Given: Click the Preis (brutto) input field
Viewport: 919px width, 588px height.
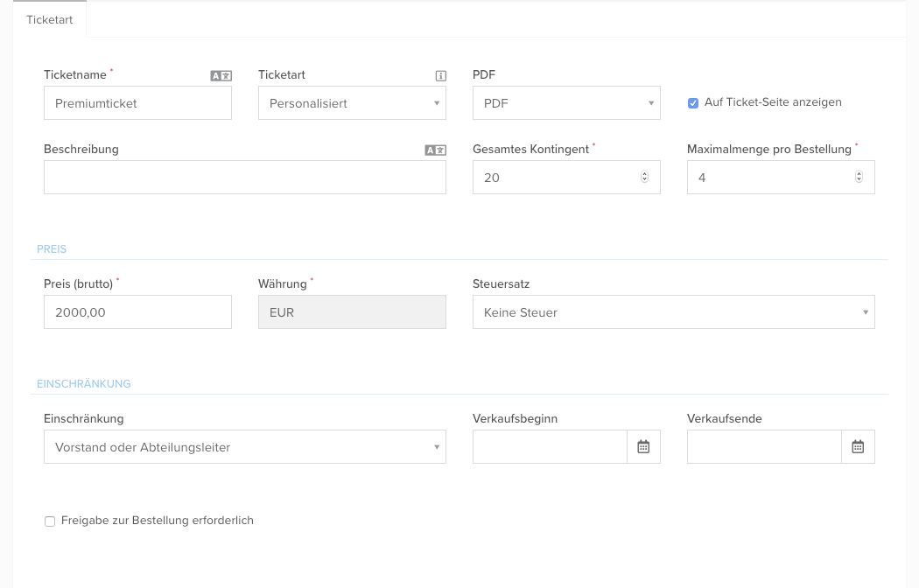Looking at the screenshot, I should 137,312.
